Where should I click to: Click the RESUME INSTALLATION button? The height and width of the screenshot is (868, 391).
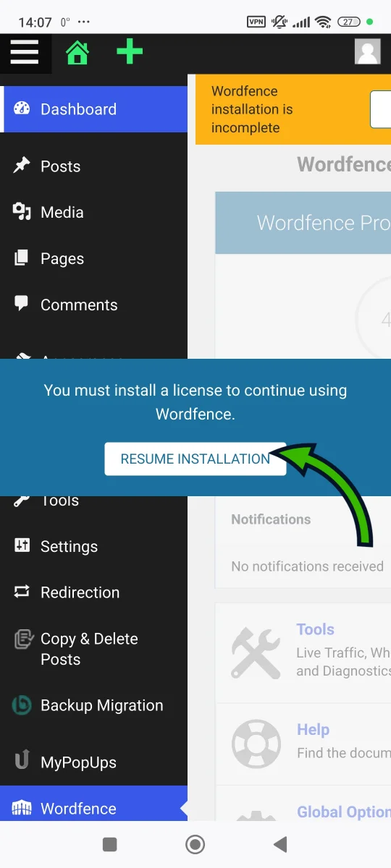point(195,459)
